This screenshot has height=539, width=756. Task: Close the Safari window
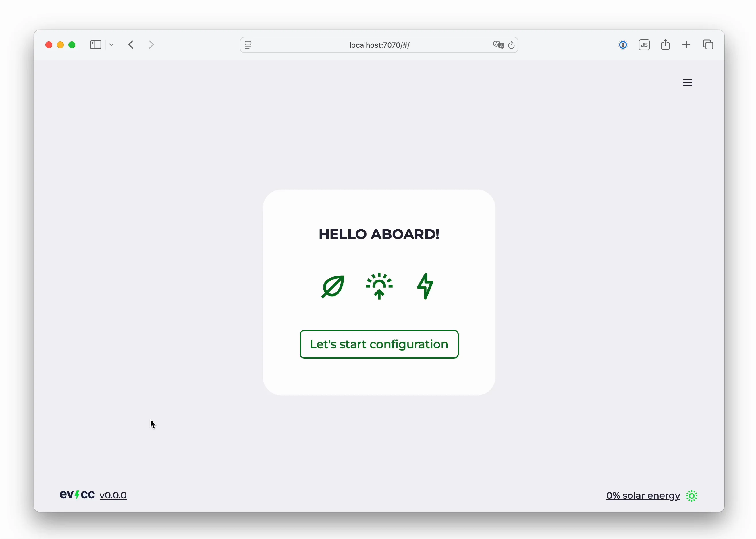pyautogui.click(x=49, y=45)
